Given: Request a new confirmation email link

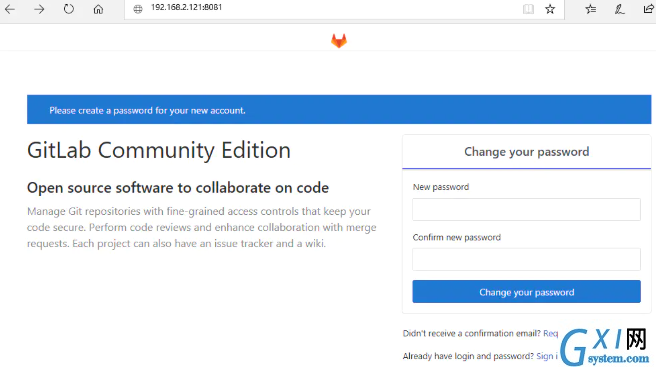Looking at the screenshot, I should tap(551, 334).
